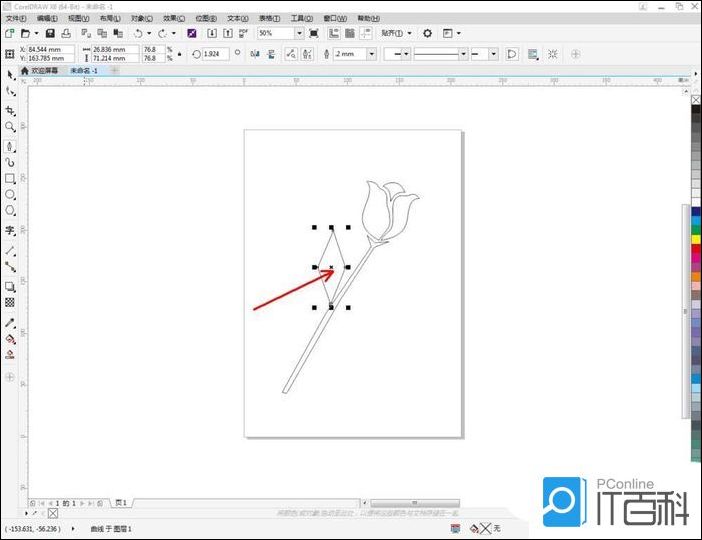The height and width of the screenshot is (540, 702).
Task: Click the Import icon
Action: (x=212, y=33)
